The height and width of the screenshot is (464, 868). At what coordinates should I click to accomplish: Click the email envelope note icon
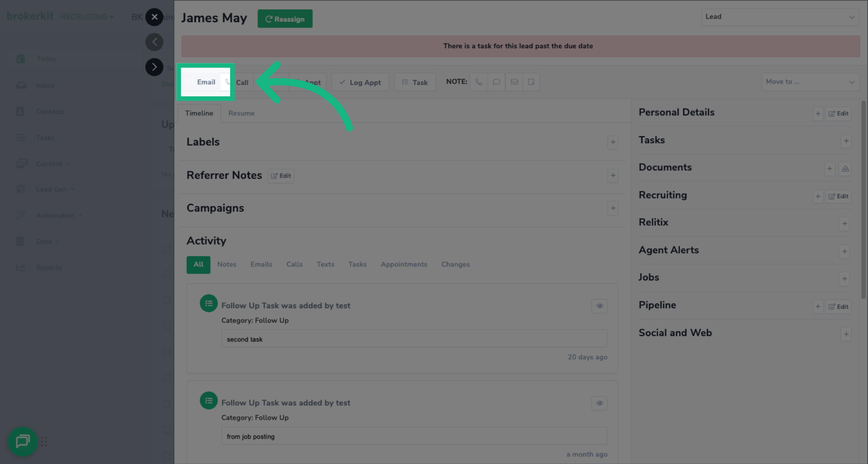514,82
